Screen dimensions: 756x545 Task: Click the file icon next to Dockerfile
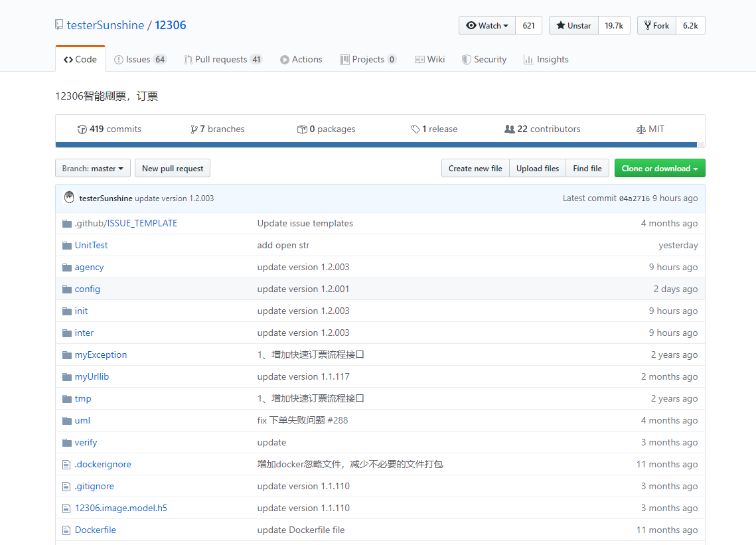(x=66, y=530)
